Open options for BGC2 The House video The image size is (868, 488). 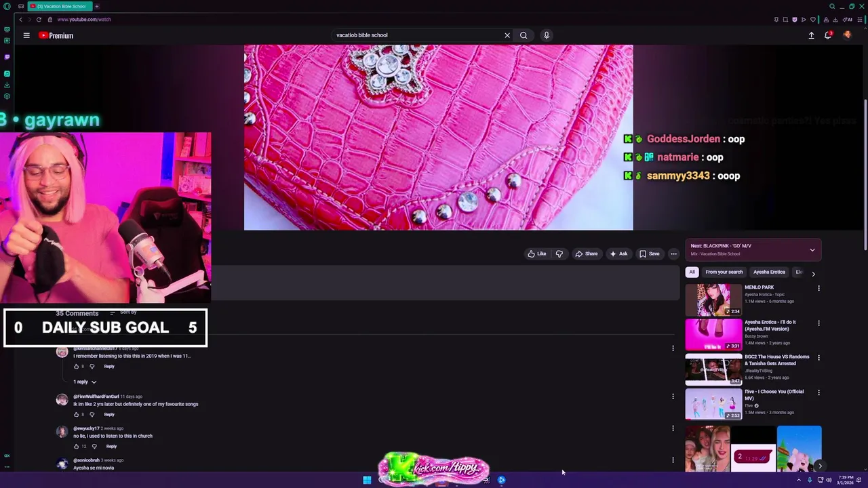pyautogui.click(x=818, y=358)
